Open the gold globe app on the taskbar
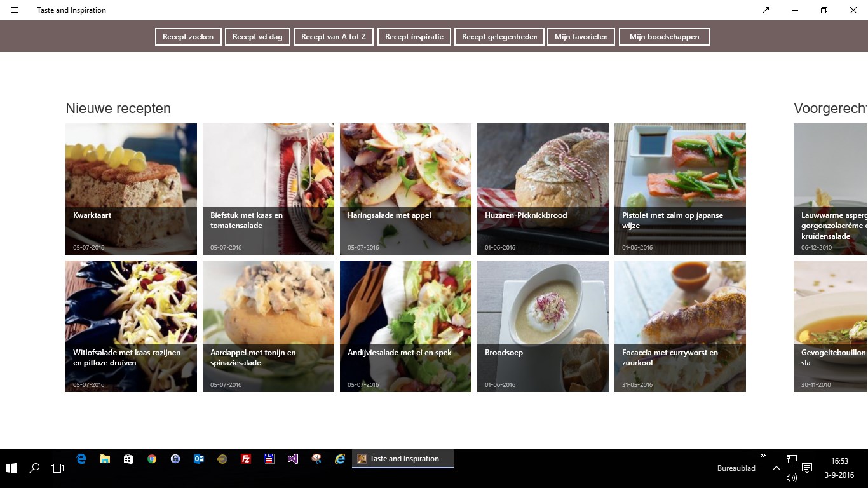868x488 pixels. tap(222, 459)
